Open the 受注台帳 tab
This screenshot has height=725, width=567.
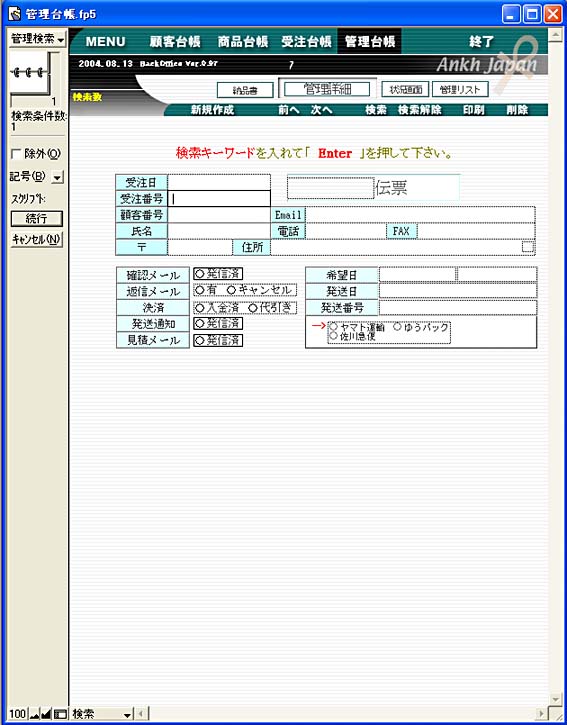click(x=307, y=42)
